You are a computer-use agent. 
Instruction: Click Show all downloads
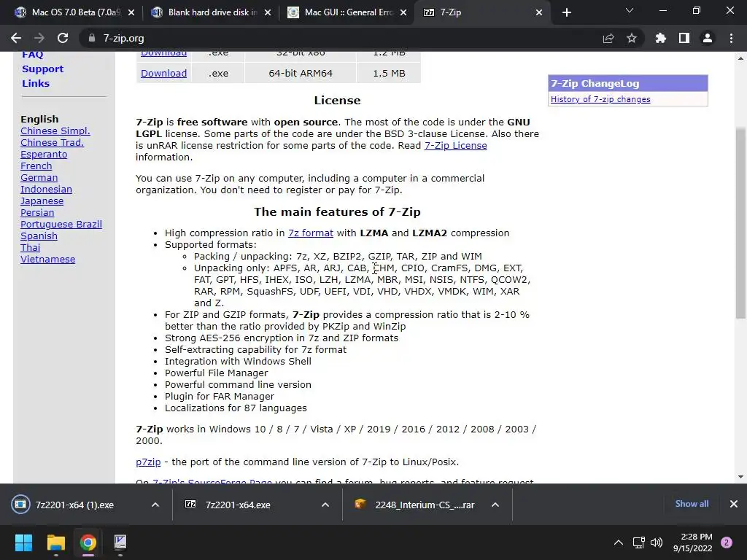[692, 504]
